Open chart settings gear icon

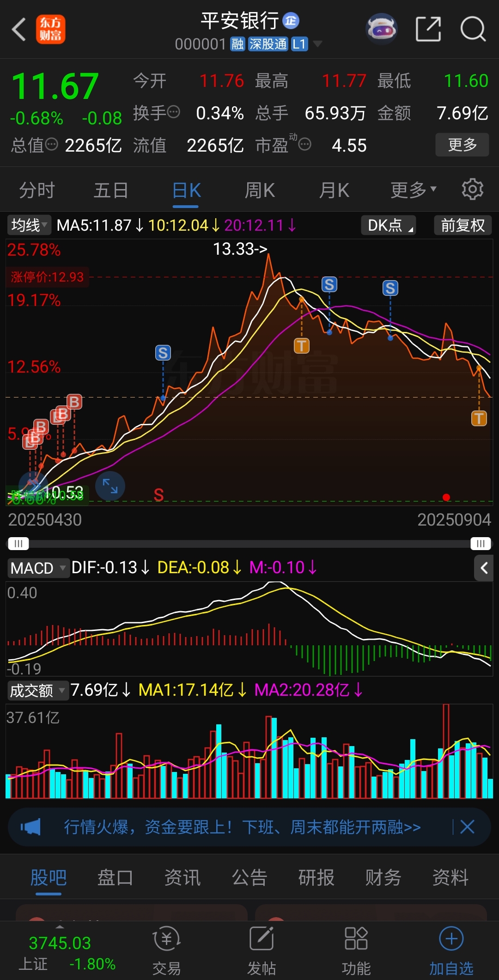472,190
